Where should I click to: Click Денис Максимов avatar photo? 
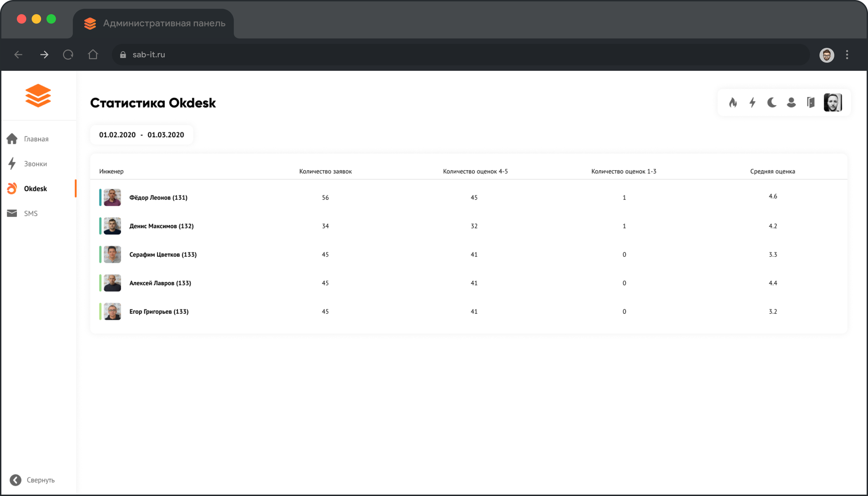point(112,226)
